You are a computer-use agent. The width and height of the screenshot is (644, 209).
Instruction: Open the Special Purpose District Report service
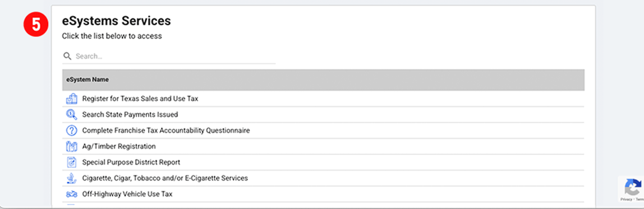point(131,162)
